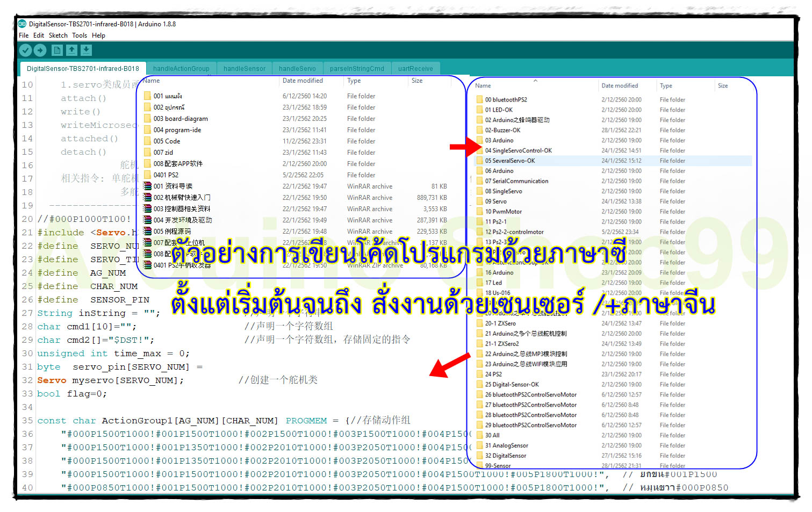
Task: Click Size column header in right list
Action: tap(723, 86)
